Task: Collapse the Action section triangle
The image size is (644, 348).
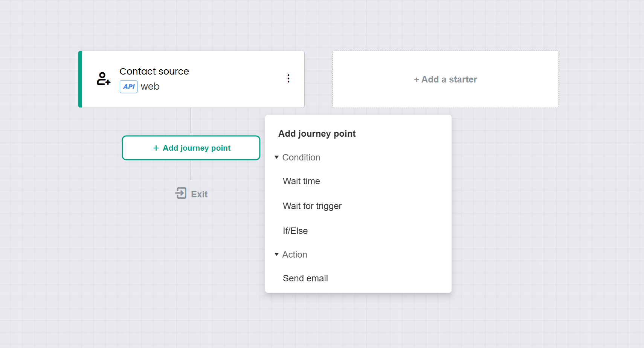Action: 277,255
